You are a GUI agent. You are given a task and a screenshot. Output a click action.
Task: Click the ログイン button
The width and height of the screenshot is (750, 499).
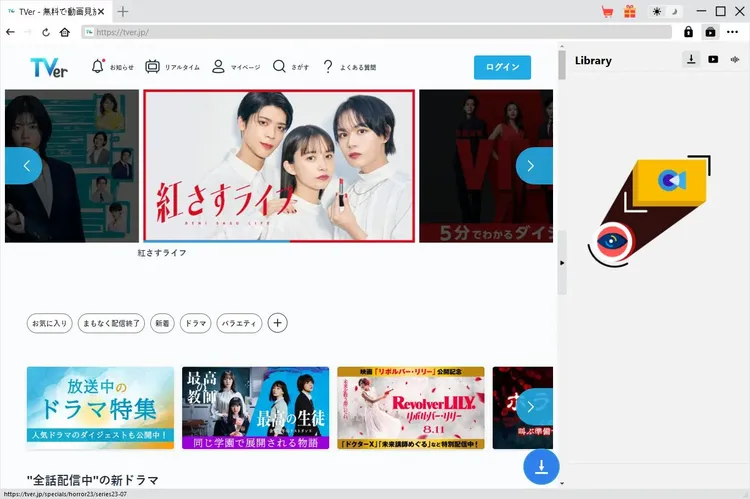[502, 67]
